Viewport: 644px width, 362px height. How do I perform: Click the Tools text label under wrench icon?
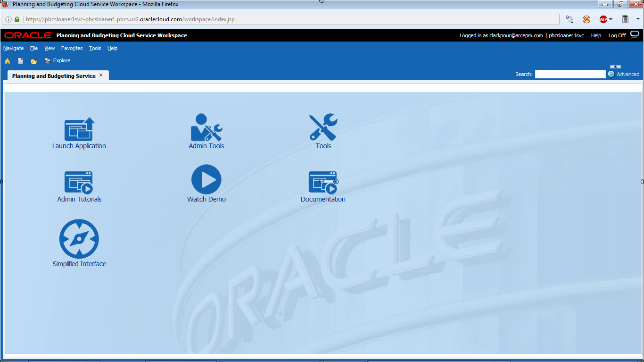point(323,146)
